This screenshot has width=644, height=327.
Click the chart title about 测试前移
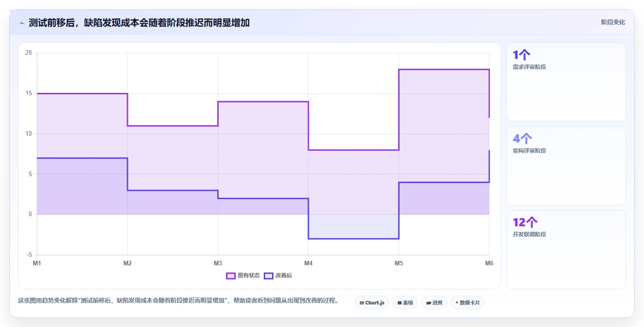pyautogui.click(x=139, y=23)
